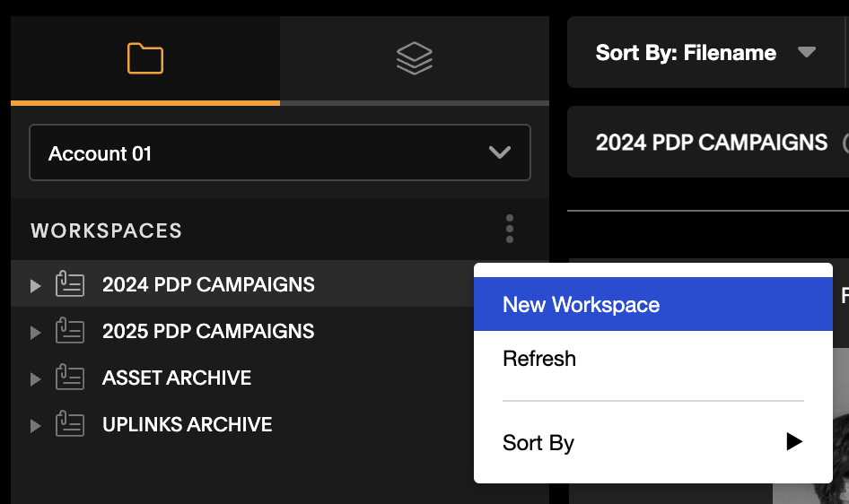Select Sort By in the context menu

click(x=653, y=442)
